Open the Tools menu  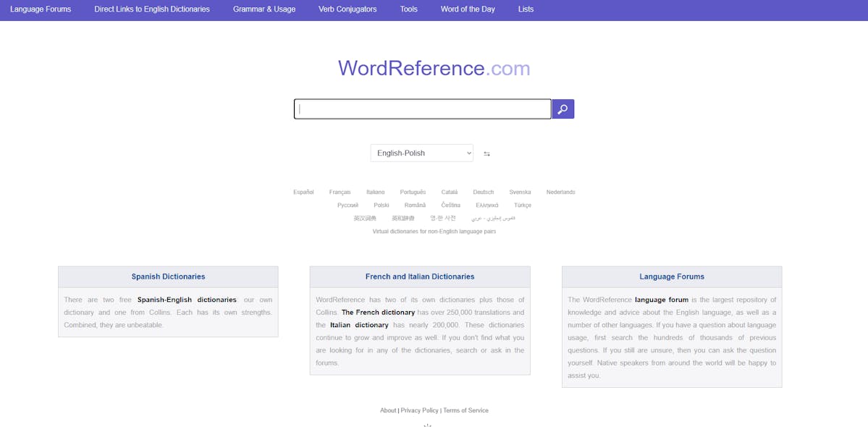[408, 9]
